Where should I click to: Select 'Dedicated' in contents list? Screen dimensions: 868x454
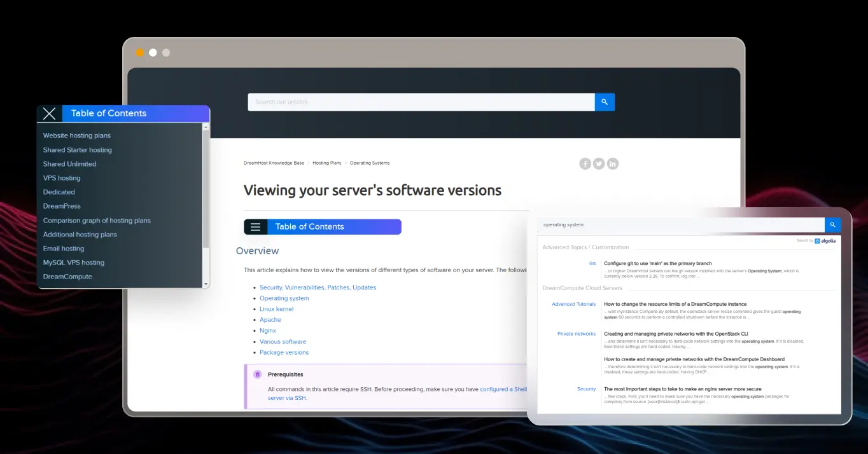click(x=59, y=192)
